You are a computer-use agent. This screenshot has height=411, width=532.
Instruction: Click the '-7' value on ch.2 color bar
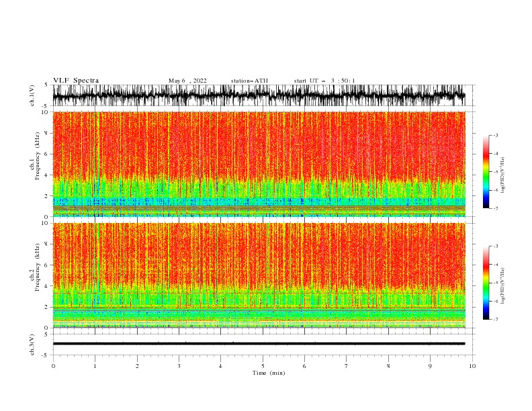click(x=495, y=319)
